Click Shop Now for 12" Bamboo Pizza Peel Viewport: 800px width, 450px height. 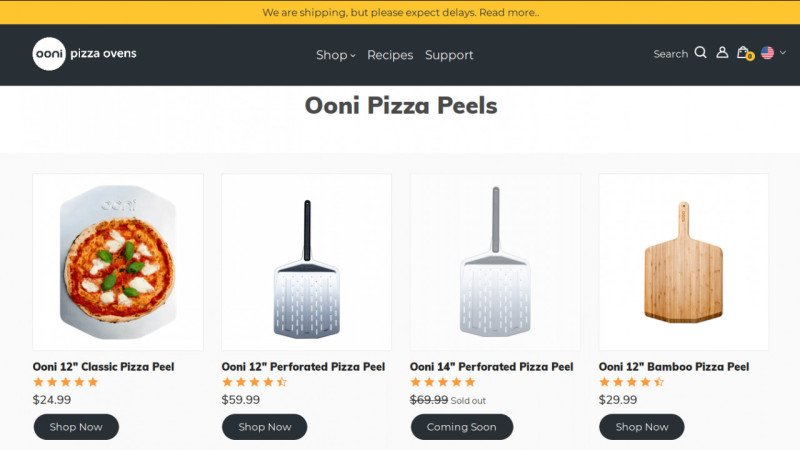642,427
